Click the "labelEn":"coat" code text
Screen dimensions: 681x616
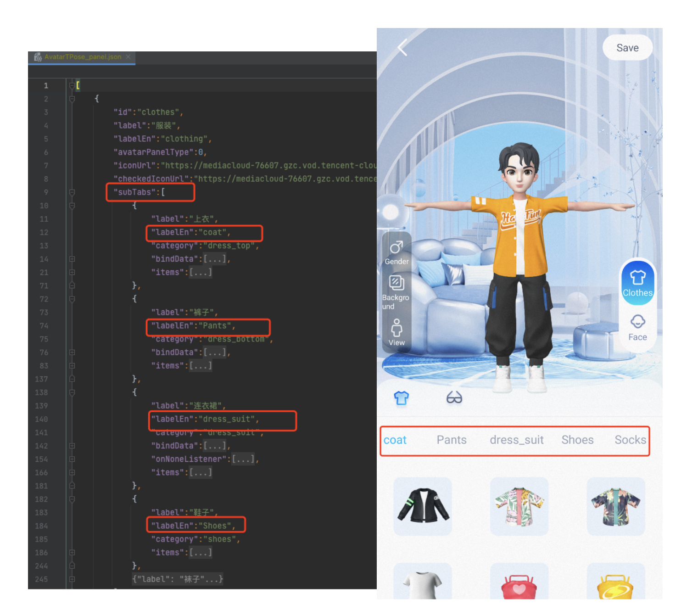[x=191, y=232]
